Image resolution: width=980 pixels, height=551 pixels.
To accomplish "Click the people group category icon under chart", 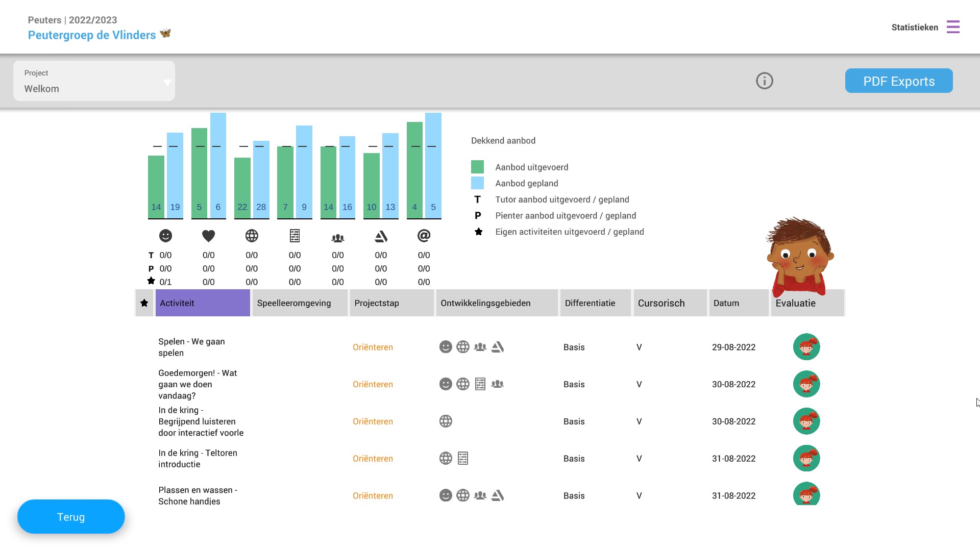I will (x=338, y=238).
